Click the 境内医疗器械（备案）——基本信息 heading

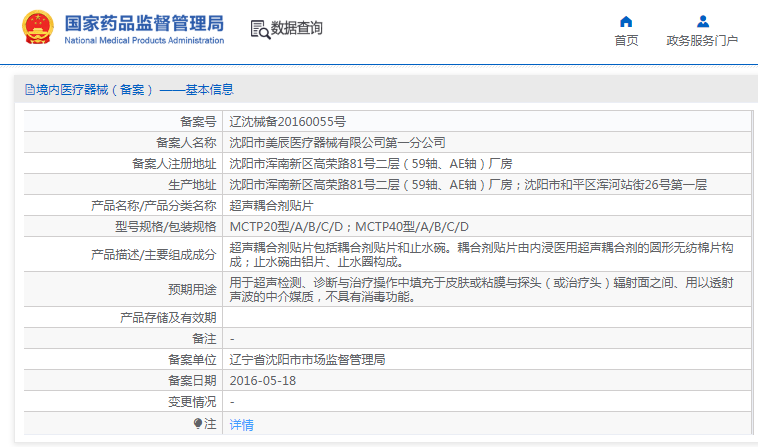pyautogui.click(x=135, y=89)
